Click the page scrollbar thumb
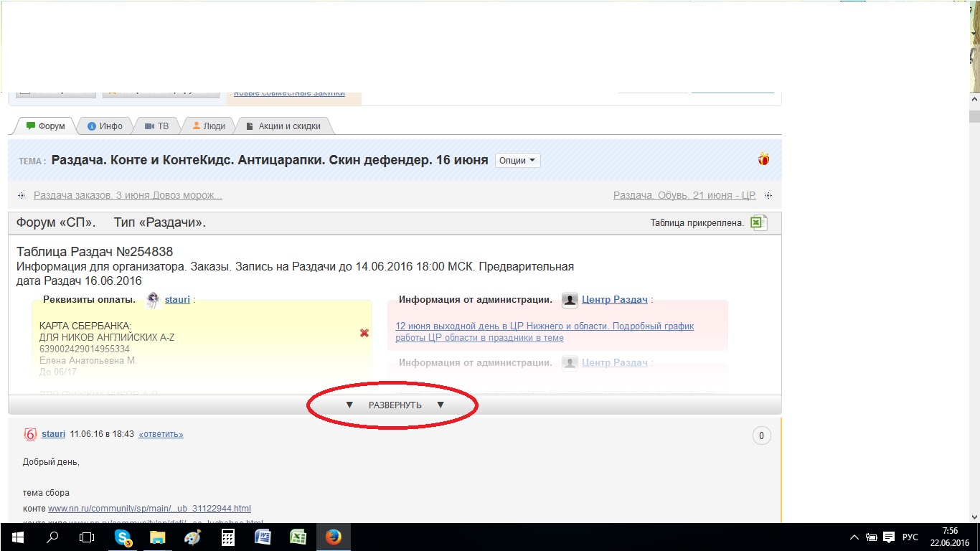The width and height of the screenshot is (980, 551). point(974,118)
